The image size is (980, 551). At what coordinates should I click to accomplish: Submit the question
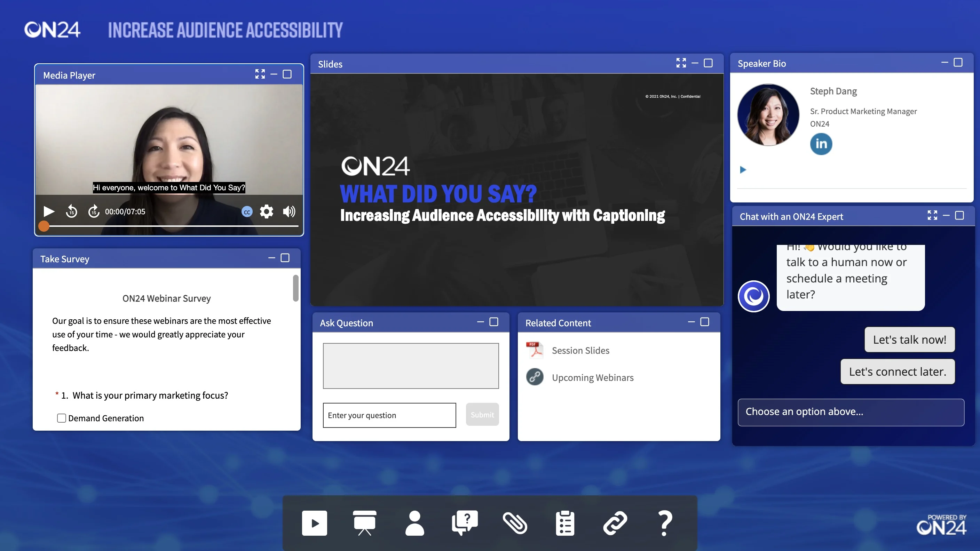482,414
